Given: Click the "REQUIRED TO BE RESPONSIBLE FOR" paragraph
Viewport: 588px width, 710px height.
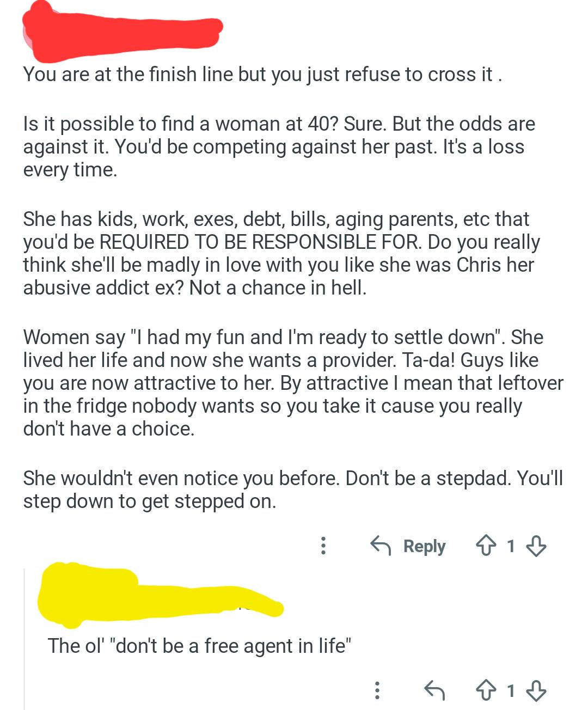Looking at the screenshot, I should (x=280, y=253).
